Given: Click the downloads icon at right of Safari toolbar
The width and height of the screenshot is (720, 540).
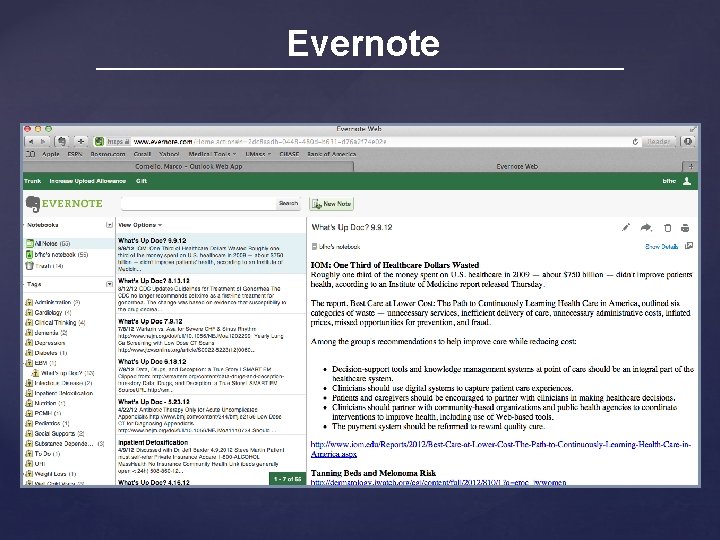Looking at the screenshot, I should 688,141.
